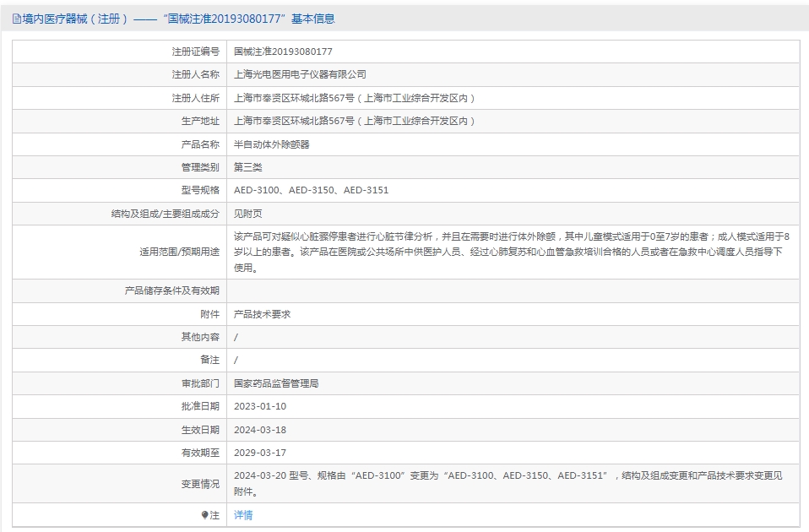
Task: Click 产品技术要求 in the 附件 row
Action: point(263,313)
